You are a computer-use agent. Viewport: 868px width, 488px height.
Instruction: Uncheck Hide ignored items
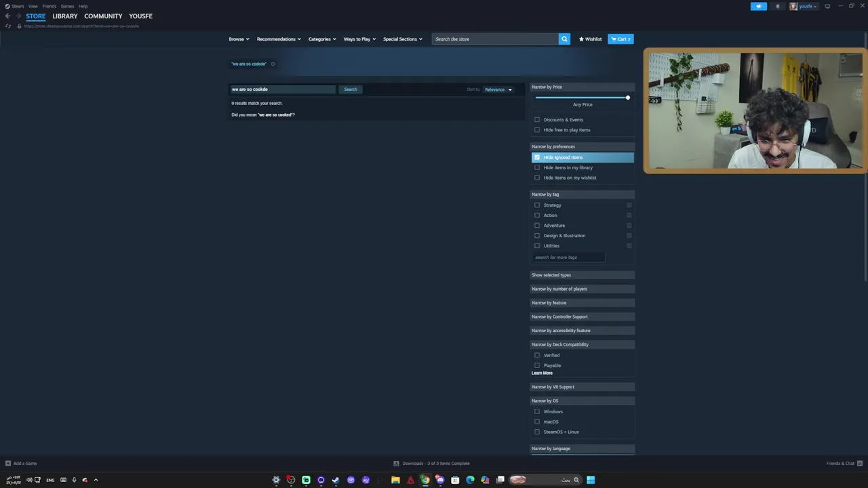[x=537, y=157]
